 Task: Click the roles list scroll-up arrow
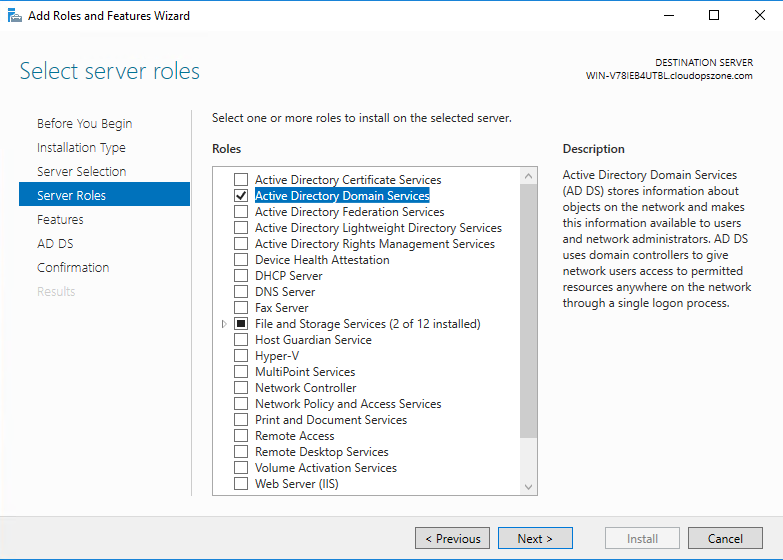click(528, 176)
